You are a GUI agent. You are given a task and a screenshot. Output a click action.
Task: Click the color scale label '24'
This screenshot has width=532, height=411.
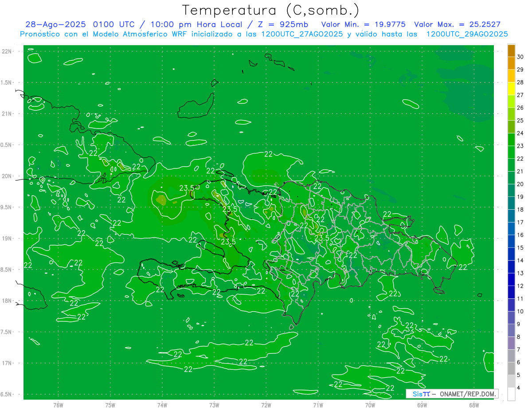[x=520, y=133]
